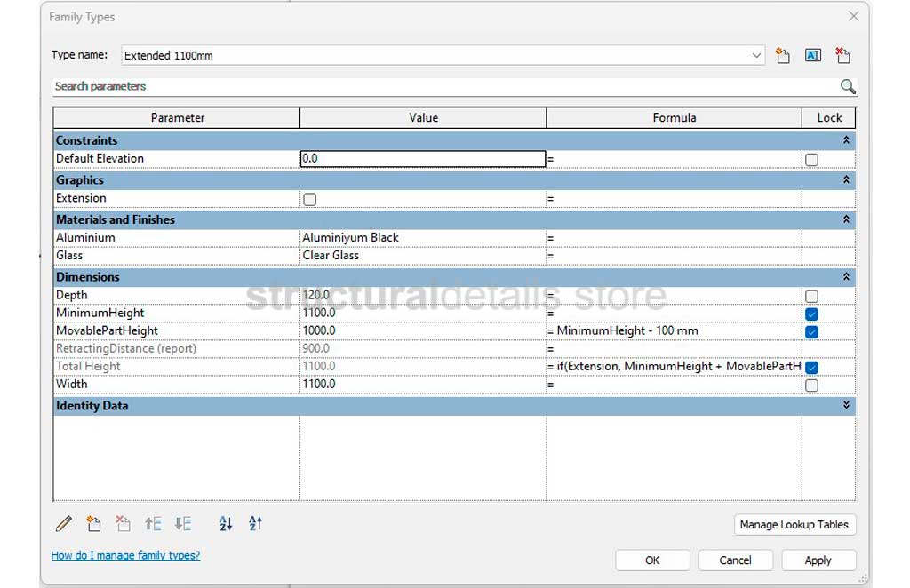Sort parameters in ascending order
The width and height of the screenshot is (910, 588).
(226, 524)
